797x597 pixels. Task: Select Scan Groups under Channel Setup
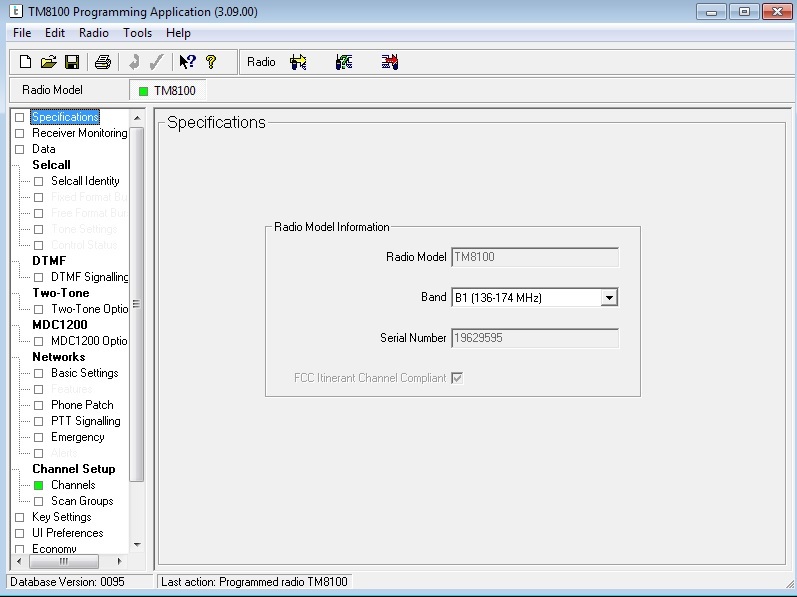[82, 501]
